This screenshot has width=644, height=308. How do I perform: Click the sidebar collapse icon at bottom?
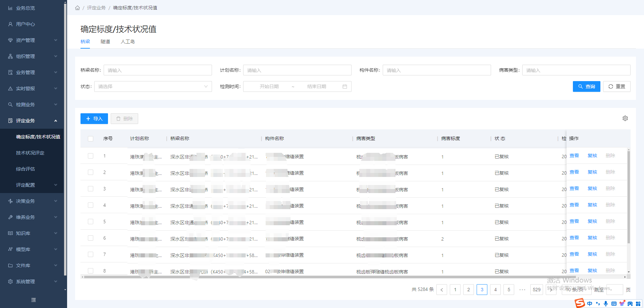point(34,300)
